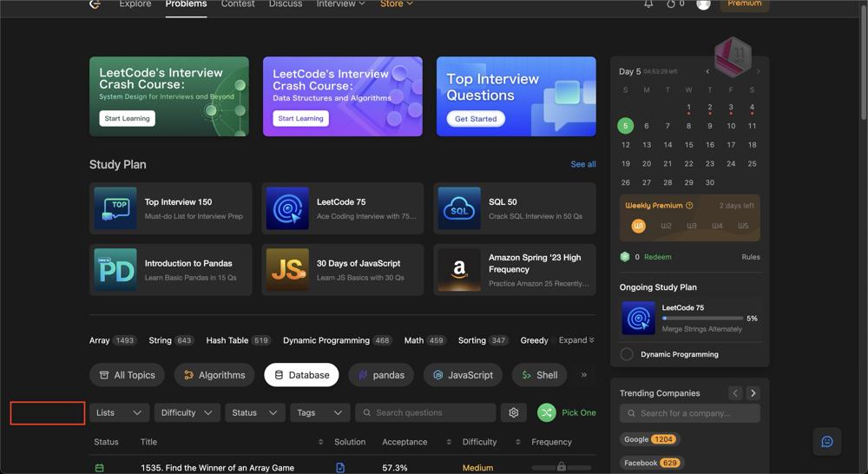Image resolution: width=868 pixels, height=474 pixels.
Task: Click the LeetCode 75 progress bar
Action: click(x=702, y=319)
